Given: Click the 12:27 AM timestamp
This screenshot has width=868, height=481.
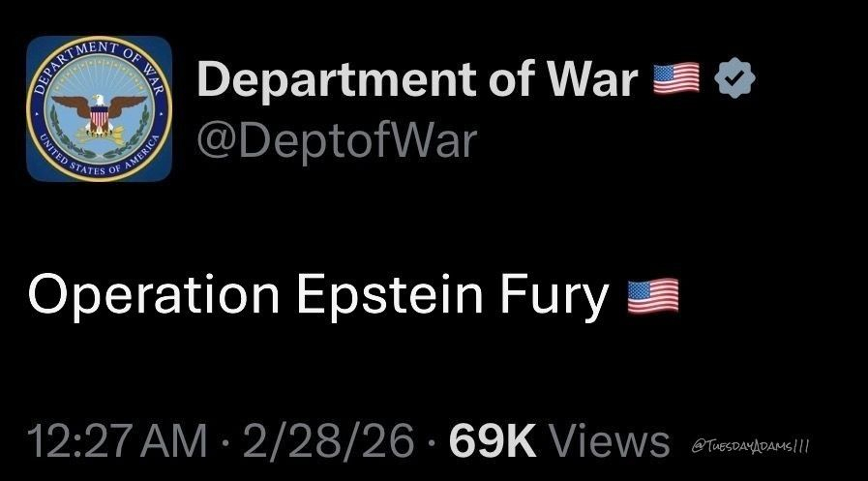Looking at the screenshot, I should (x=118, y=442).
